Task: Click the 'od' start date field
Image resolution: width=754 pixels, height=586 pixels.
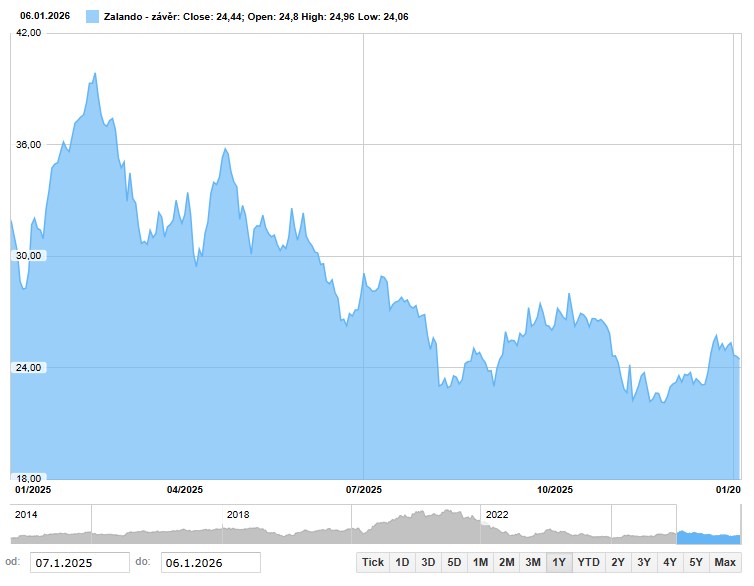Action: point(80,562)
